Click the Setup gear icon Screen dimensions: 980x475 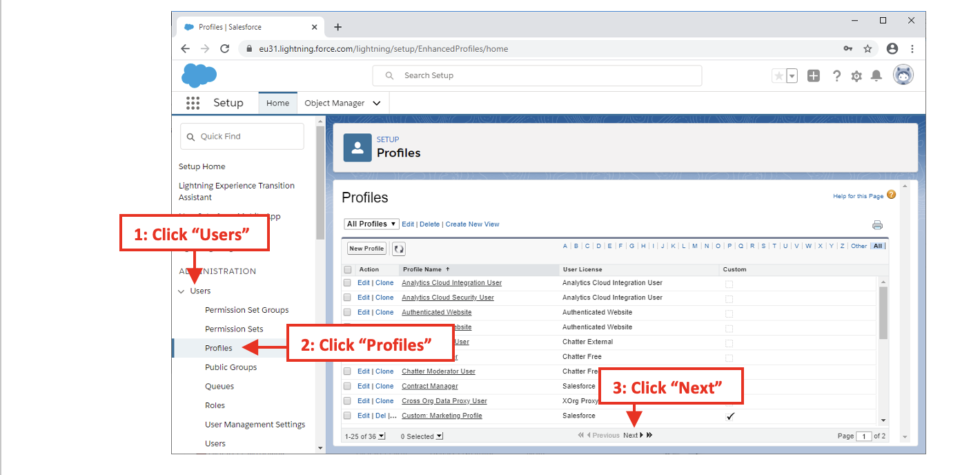click(x=856, y=76)
